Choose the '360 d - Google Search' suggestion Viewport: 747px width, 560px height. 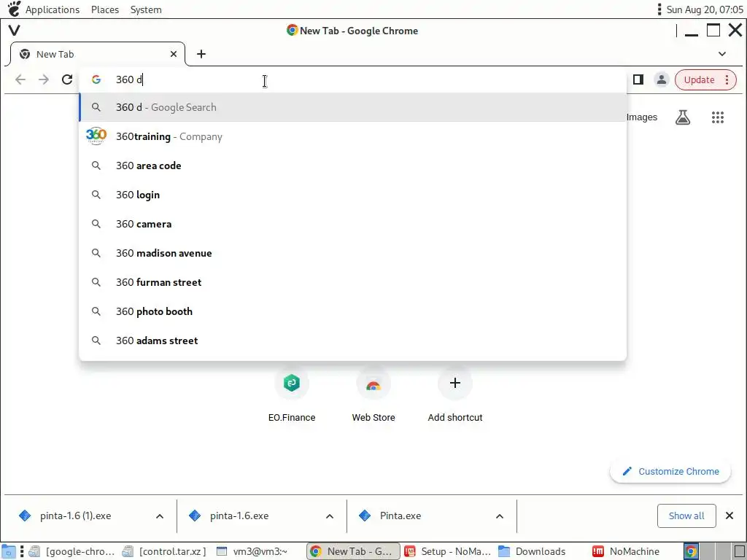[352, 107]
